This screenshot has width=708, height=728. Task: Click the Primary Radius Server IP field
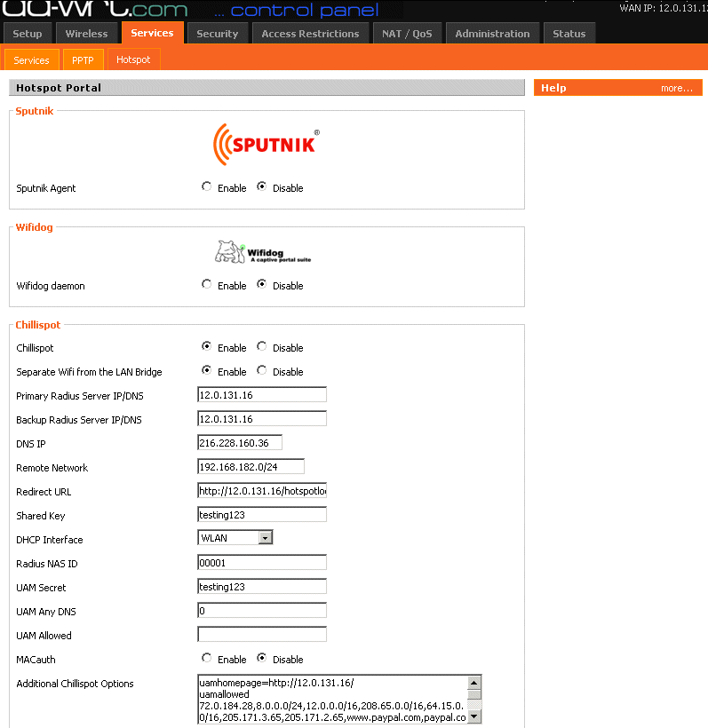(x=262, y=395)
